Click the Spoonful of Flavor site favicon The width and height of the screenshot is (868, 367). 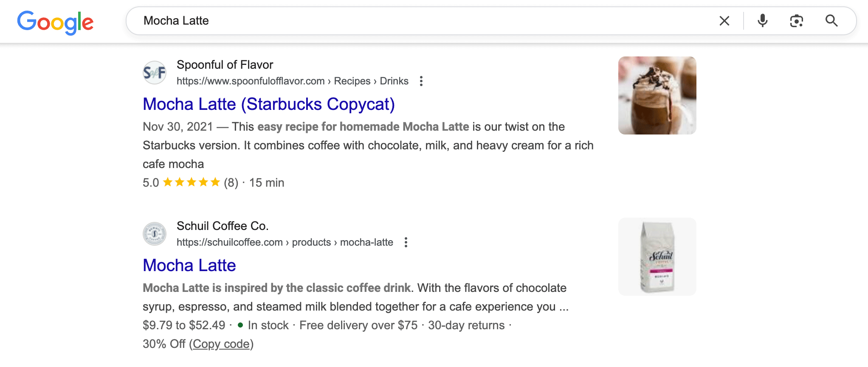(154, 73)
